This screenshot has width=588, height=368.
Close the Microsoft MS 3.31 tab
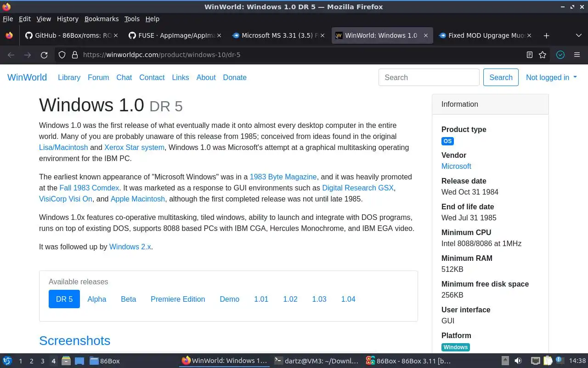(x=322, y=35)
